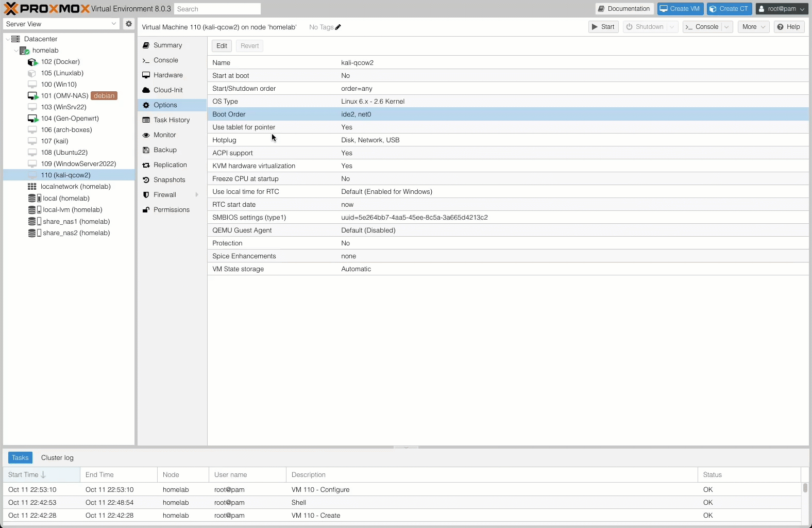Click the Console prompt icon in sidebar
This screenshot has height=528, width=812.
(x=146, y=60)
